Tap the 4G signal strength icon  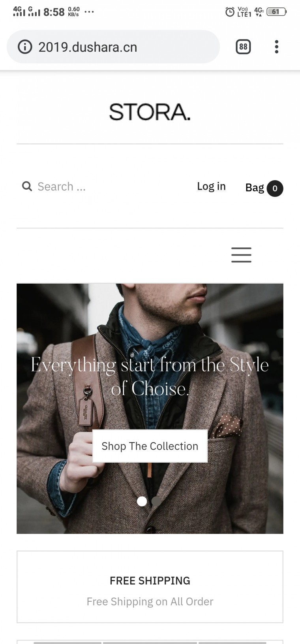click(19, 11)
